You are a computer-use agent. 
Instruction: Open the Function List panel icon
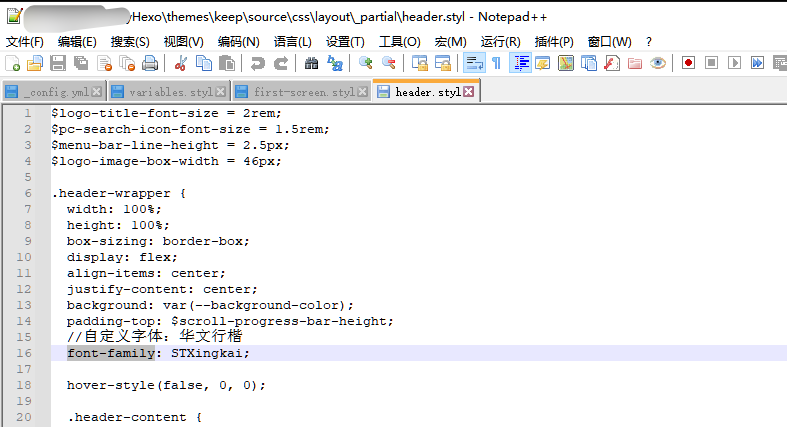(x=612, y=63)
